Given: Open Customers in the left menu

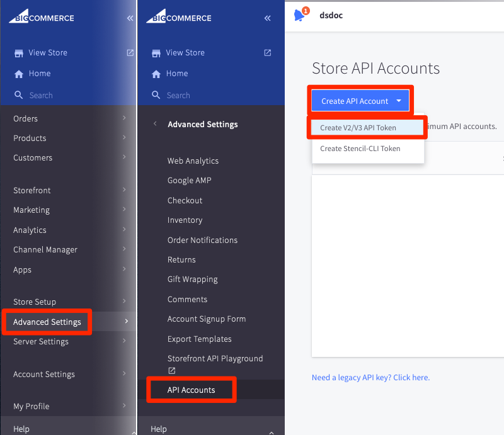Looking at the screenshot, I should click(x=33, y=158).
